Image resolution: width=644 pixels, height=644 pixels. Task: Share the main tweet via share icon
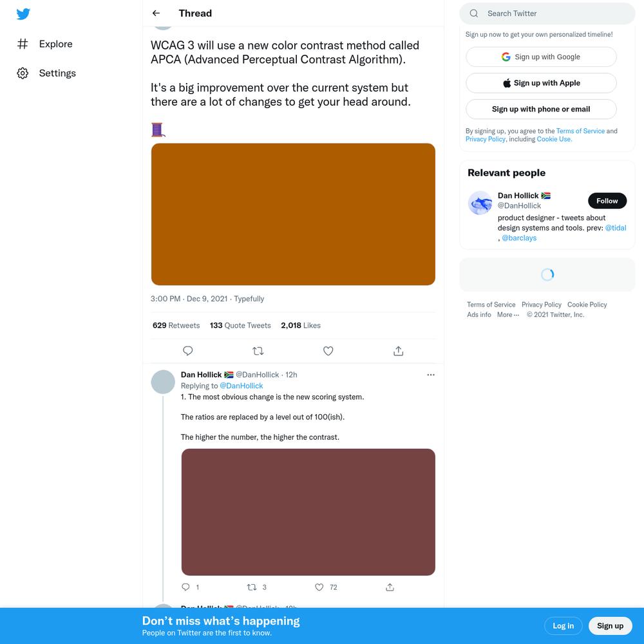pyautogui.click(x=399, y=351)
